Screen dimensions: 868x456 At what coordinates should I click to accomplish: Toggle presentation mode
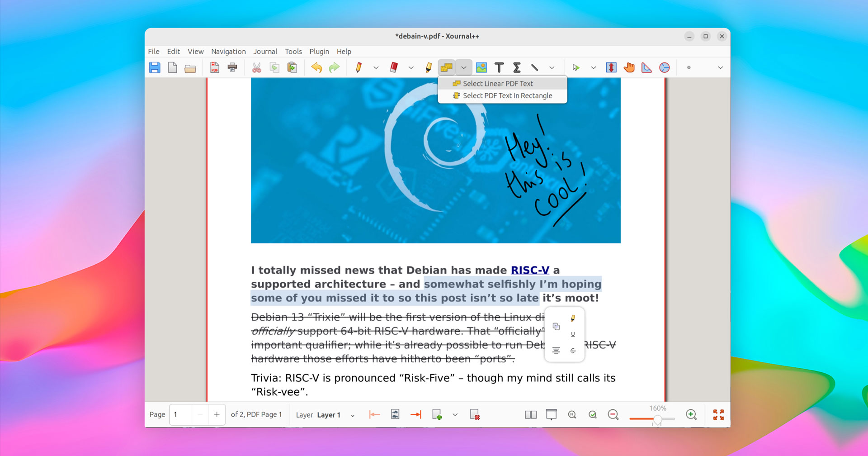point(551,415)
